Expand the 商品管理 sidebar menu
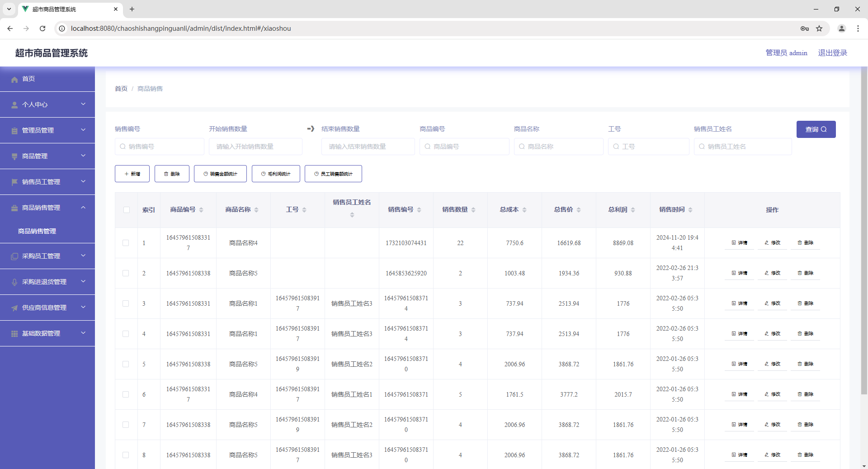The width and height of the screenshot is (868, 469). [47, 156]
